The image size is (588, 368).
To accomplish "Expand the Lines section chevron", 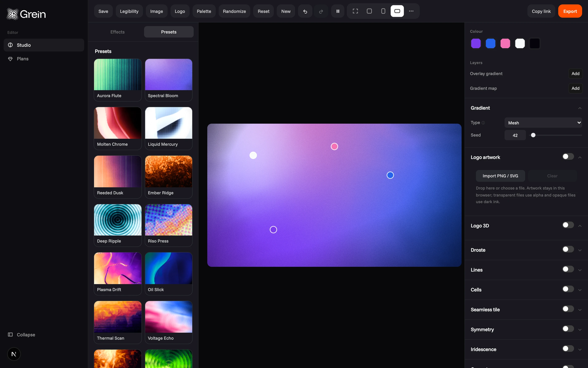I will [580, 270].
